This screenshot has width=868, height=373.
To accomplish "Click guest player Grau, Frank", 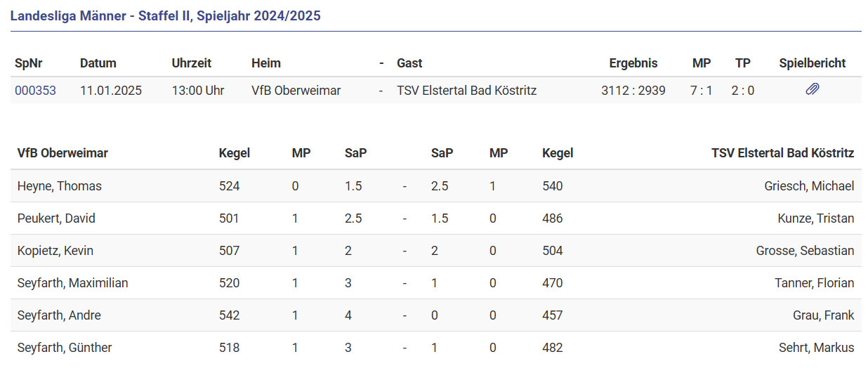I will pos(824,315).
